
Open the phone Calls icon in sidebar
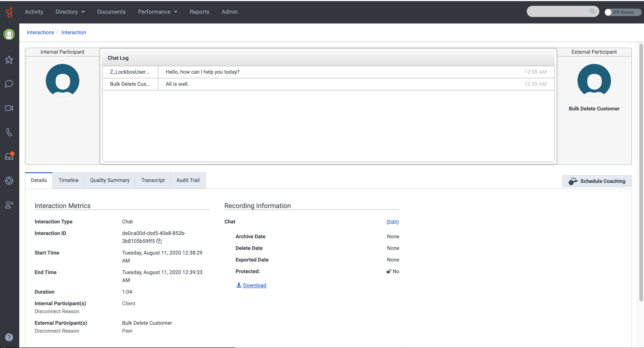coord(9,132)
